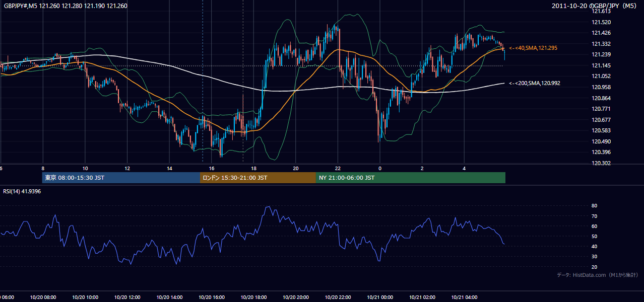Click the 10/21 02:00 bottom time label
This screenshot has height=302, width=644.
pos(422,297)
